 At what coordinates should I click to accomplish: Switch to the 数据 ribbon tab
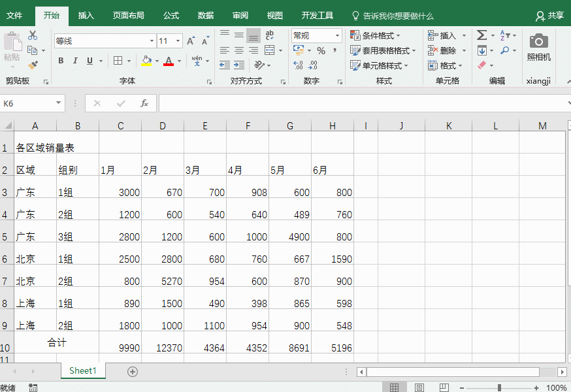205,16
